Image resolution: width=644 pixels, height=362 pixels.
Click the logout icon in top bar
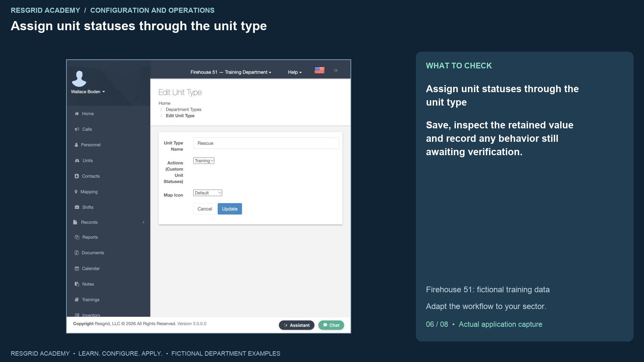[x=336, y=70]
